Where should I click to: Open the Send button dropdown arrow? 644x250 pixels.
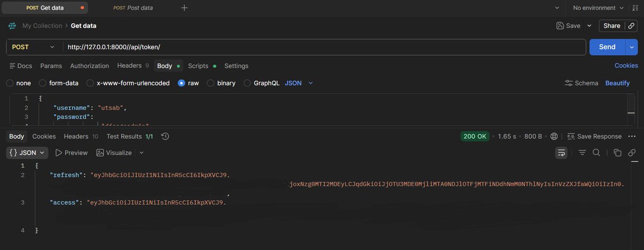pyautogui.click(x=632, y=47)
